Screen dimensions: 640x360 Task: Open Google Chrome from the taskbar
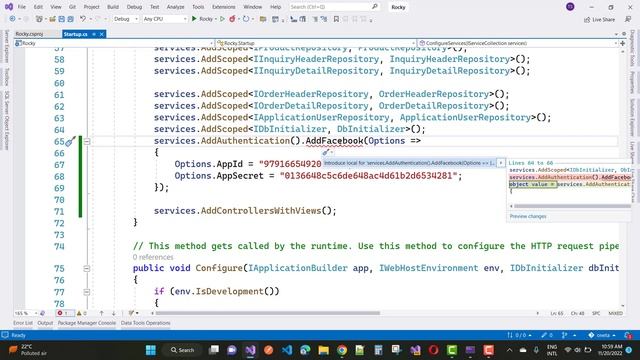coord(342,350)
